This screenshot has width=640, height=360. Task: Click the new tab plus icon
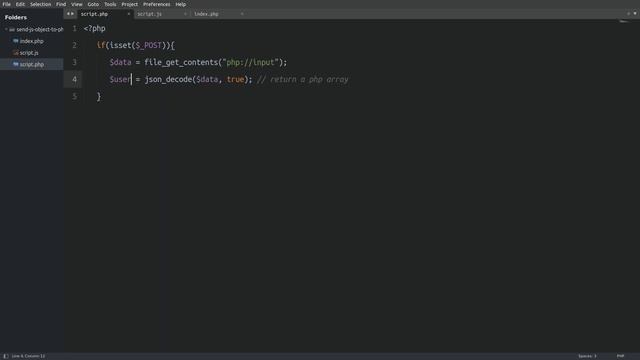(x=628, y=13)
